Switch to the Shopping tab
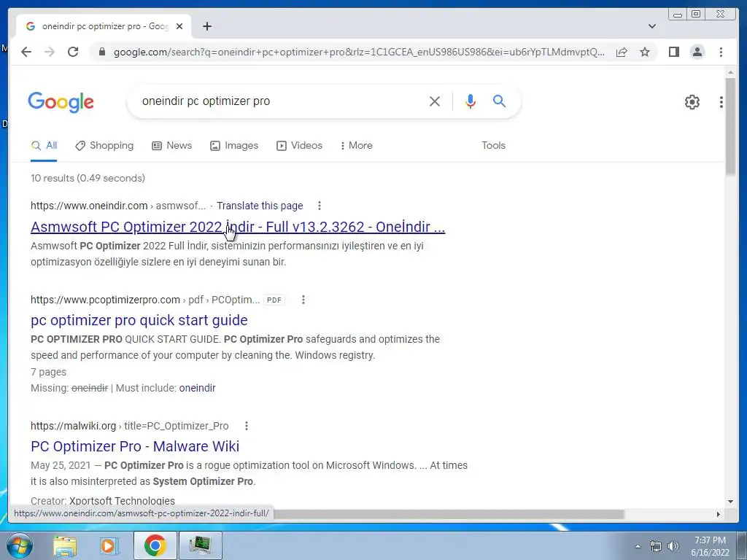 coord(104,145)
